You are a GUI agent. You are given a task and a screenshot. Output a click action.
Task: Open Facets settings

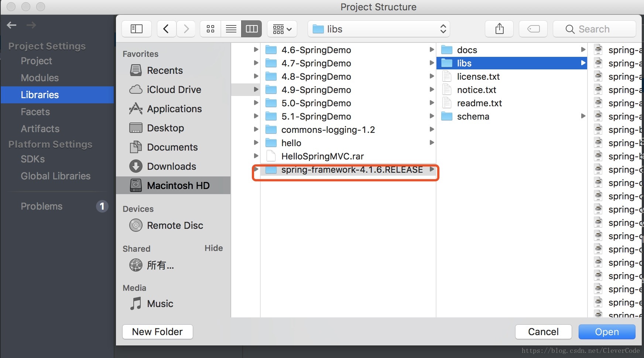tap(35, 112)
